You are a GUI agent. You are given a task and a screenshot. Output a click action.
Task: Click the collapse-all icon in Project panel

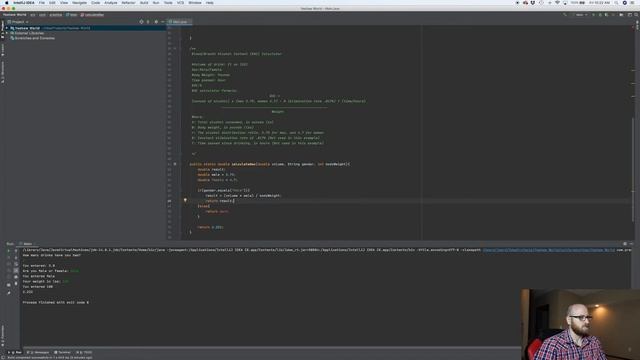pos(148,22)
